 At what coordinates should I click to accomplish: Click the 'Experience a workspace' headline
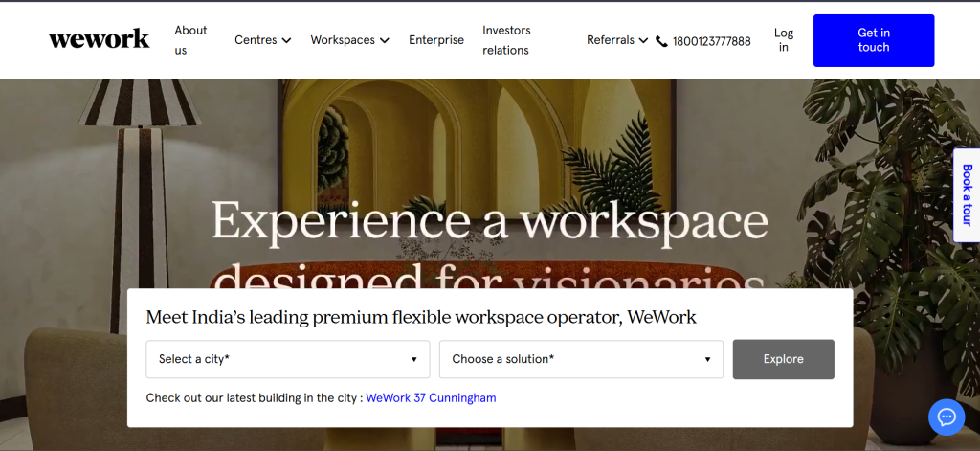489,221
